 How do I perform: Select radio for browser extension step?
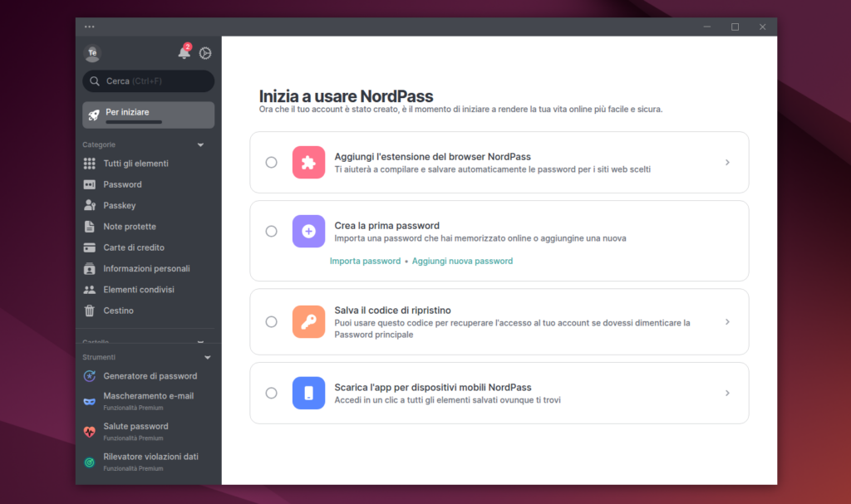pyautogui.click(x=271, y=162)
